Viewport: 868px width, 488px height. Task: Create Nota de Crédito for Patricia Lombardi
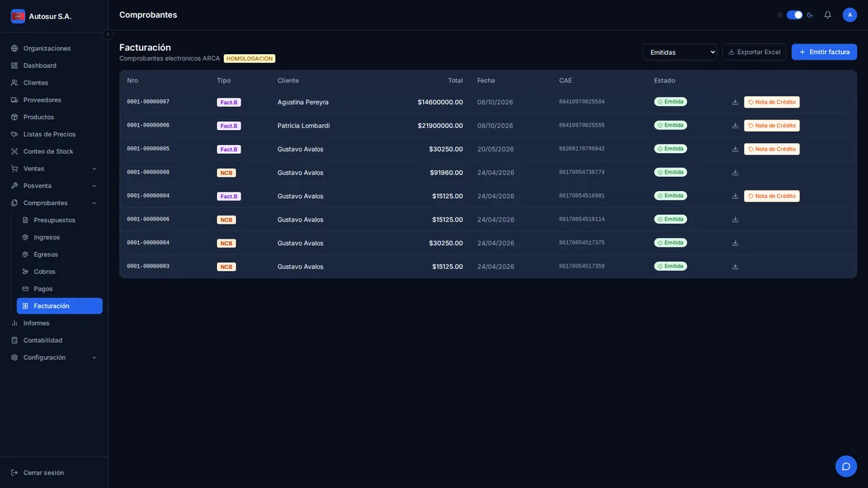772,125
